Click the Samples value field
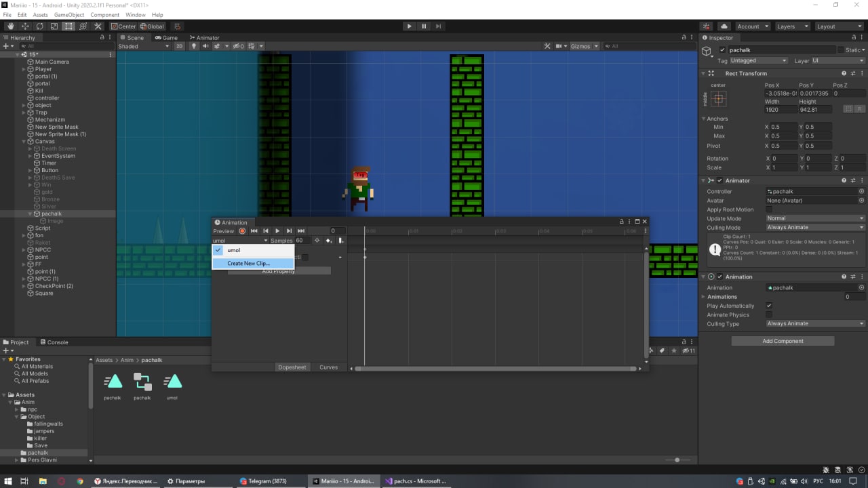 tap(301, 241)
